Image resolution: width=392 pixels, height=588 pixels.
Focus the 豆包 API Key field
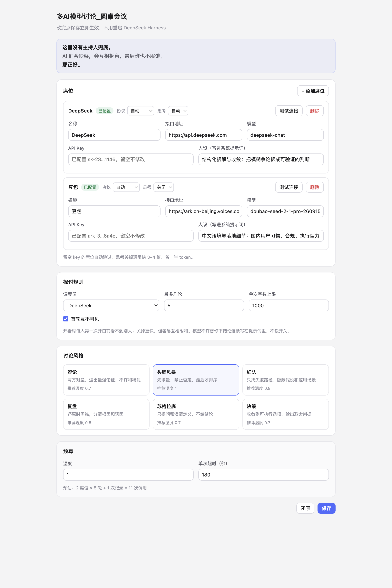pos(131,236)
